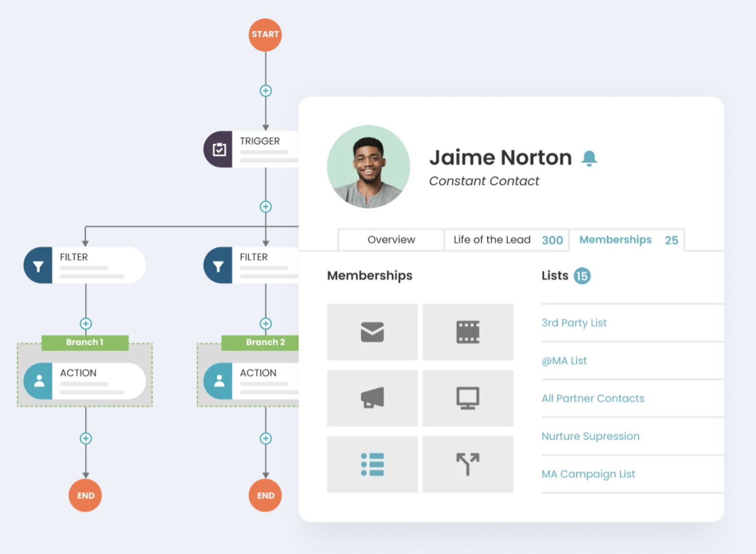756x554 pixels.
Task: Click the megaphone campaign membership tile
Action: (372, 398)
